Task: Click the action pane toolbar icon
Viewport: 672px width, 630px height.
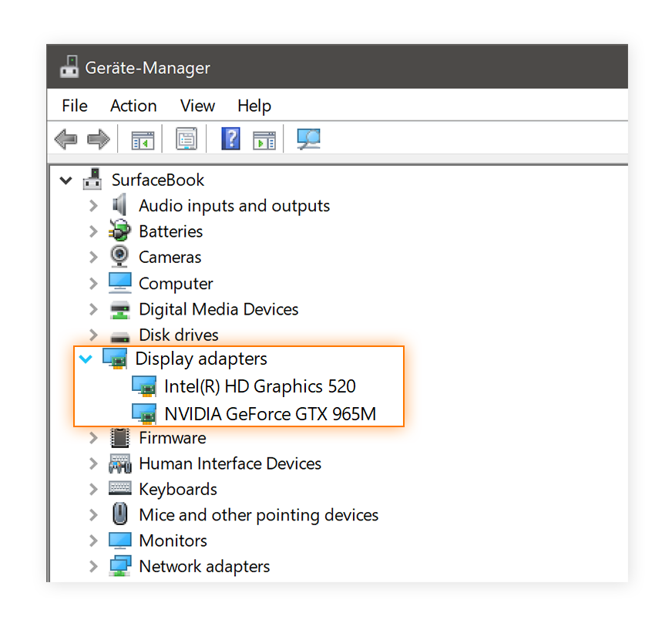Action: (x=264, y=139)
